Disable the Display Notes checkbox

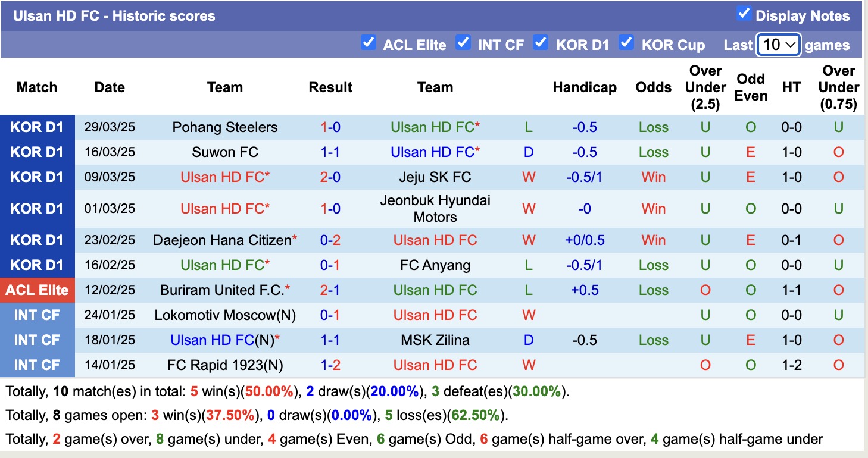[x=744, y=13]
